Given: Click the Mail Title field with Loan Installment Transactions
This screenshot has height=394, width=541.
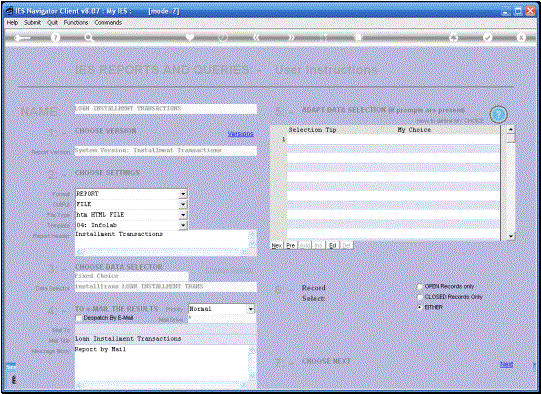Looking at the screenshot, I should [166, 339].
